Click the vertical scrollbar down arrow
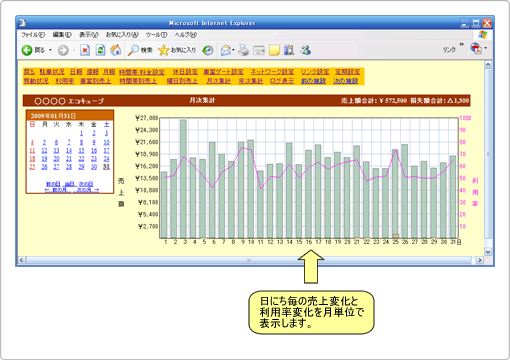Viewport: 510px width, 360px height. coord(488,252)
